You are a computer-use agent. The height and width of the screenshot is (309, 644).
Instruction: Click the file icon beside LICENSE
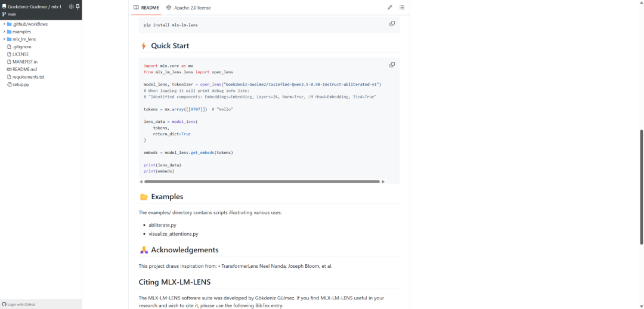tap(9, 54)
